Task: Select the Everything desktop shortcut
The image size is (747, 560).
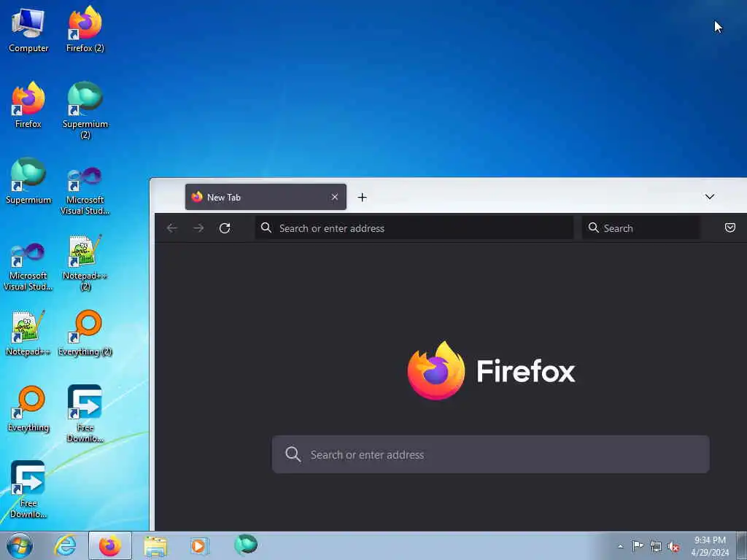Action: [28, 409]
